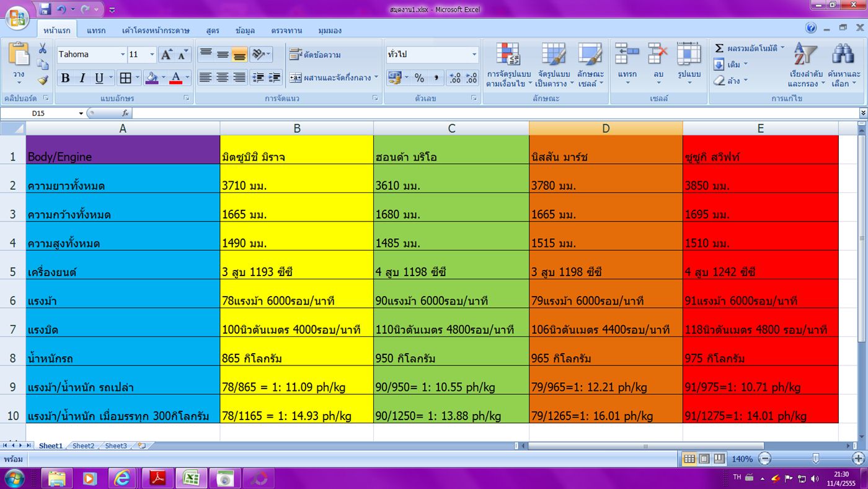Cut selection with scissors icon
Image resolution: width=868 pixels, height=489 pixels.
43,49
